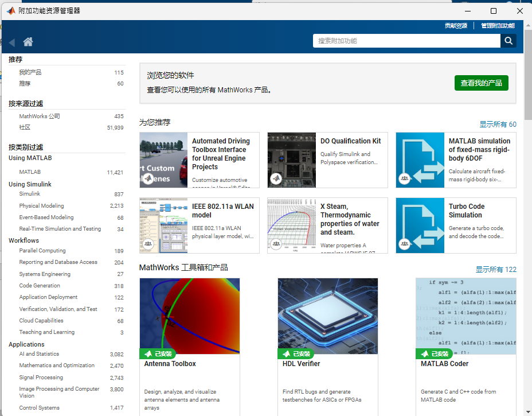The height and width of the screenshot is (416, 532).
Task: Open the Automated Driving Toolbox Interface title
Action: 221,154
